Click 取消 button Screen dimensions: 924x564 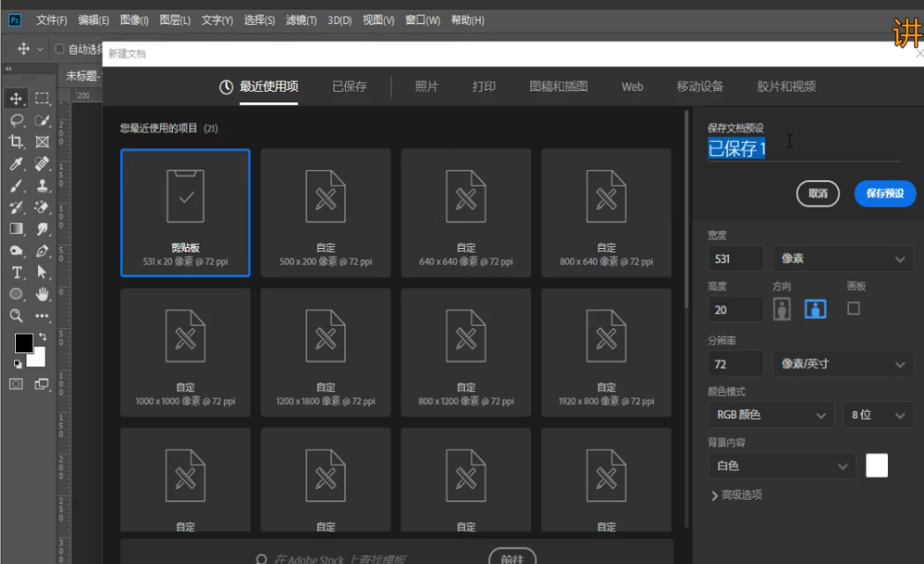pos(818,193)
